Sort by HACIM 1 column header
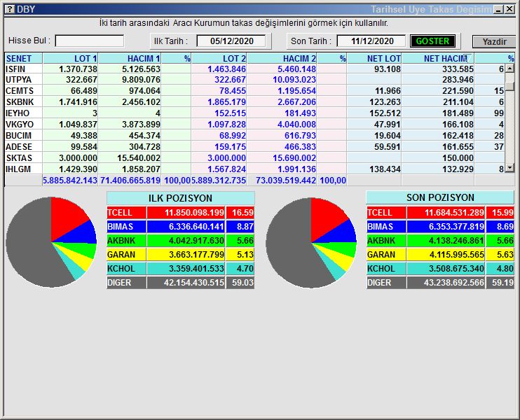Viewport: 520px width, 420px height. (130, 59)
